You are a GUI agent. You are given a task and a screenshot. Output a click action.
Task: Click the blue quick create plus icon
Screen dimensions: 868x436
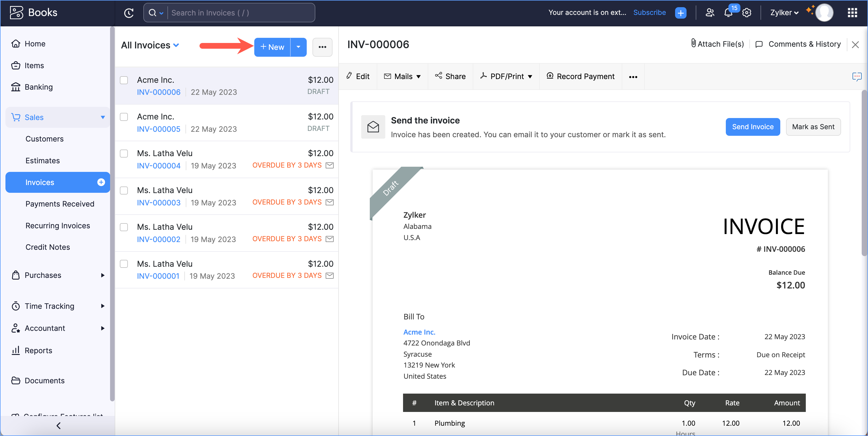tap(680, 13)
